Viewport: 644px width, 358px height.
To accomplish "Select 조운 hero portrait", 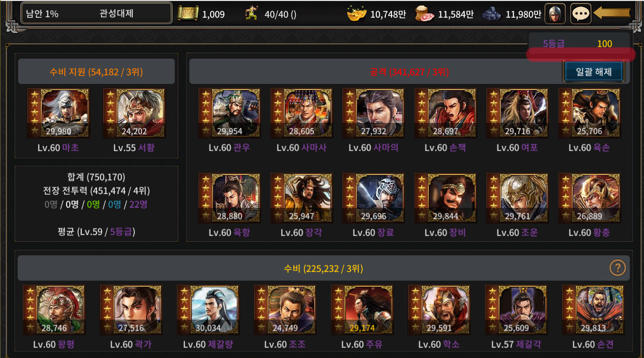I will [x=517, y=198].
